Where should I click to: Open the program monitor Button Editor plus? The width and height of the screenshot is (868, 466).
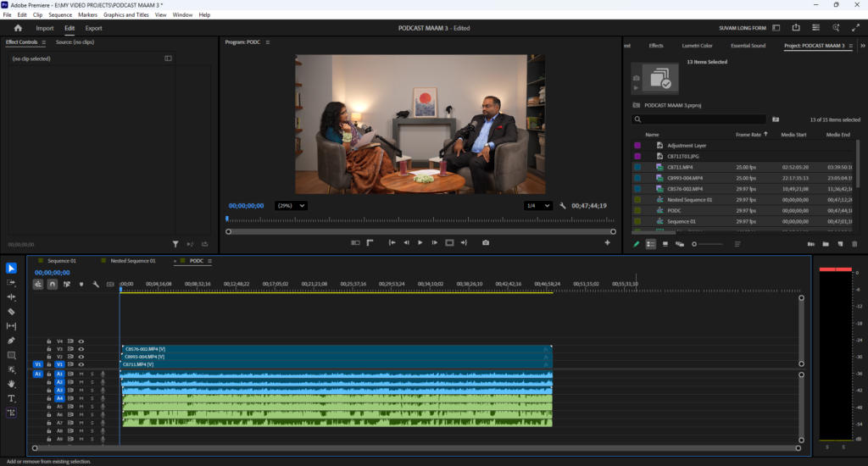pyautogui.click(x=607, y=242)
